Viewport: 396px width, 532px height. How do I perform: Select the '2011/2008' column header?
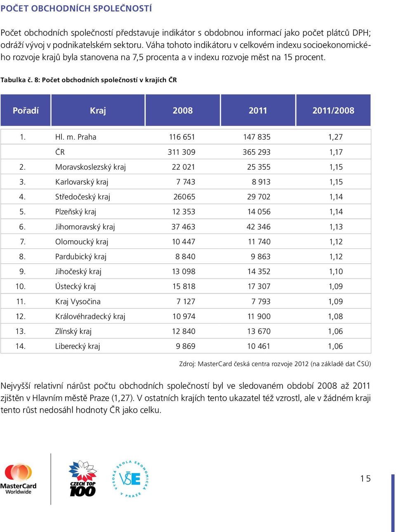333,110
